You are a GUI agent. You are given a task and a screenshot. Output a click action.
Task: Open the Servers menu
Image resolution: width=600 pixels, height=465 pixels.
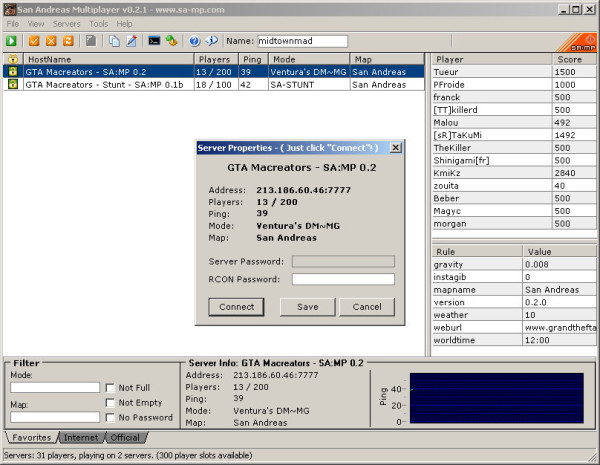67,24
